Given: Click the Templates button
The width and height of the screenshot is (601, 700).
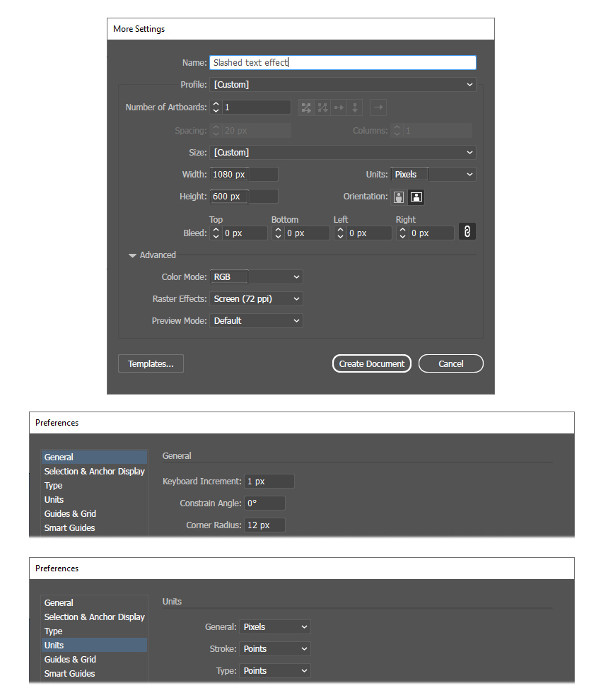Looking at the screenshot, I should point(151,363).
